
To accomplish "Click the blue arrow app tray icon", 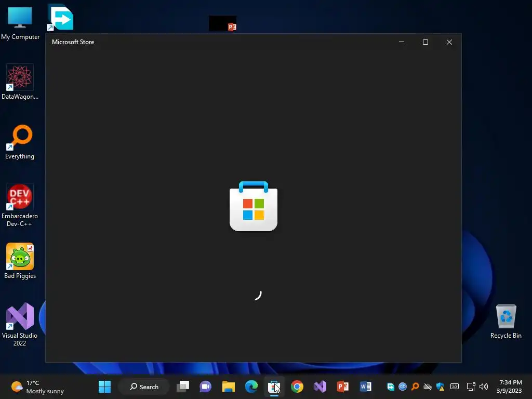I will tap(391, 387).
